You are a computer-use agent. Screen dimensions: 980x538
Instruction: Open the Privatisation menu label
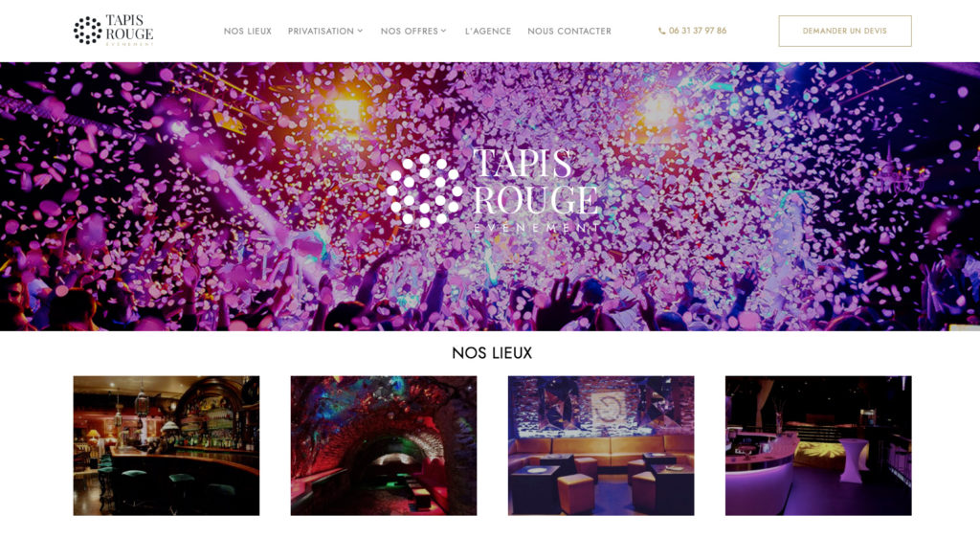coord(321,31)
